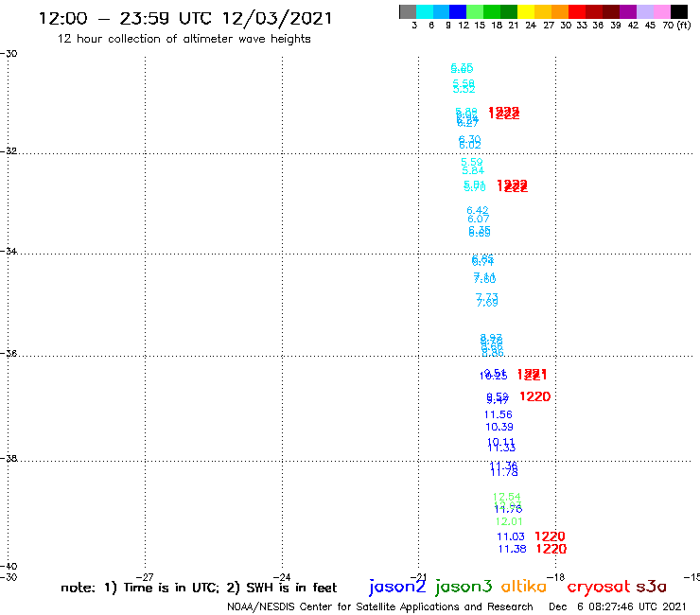Viewport: 700px width, 615px height.
Task: Click the gray swatch in the color legend
Action: pos(408,11)
